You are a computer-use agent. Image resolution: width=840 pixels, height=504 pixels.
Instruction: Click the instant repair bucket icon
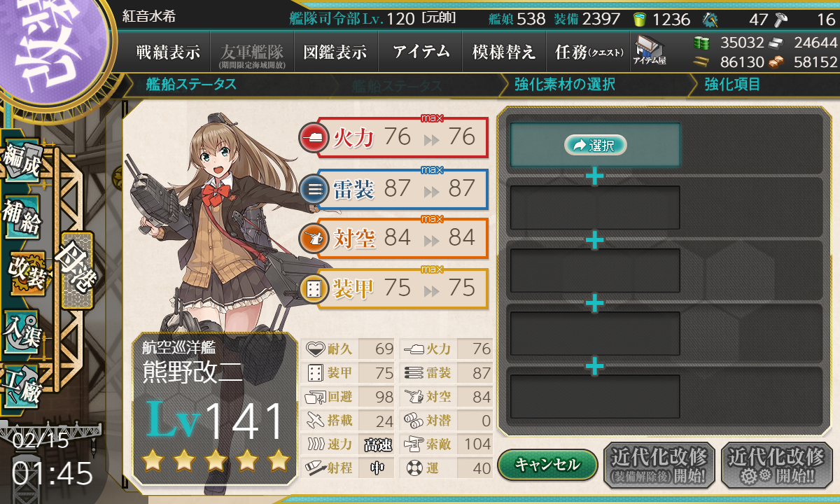tap(639, 19)
